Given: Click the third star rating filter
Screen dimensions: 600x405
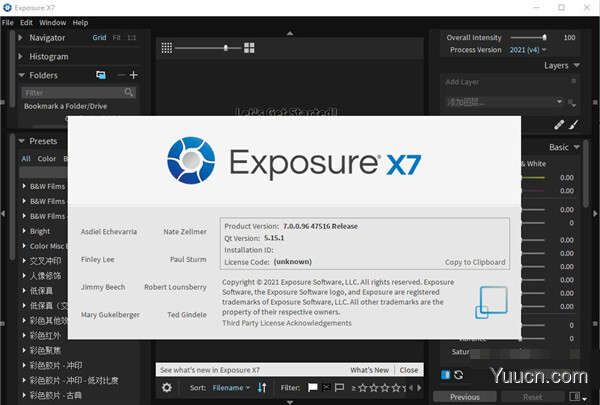Looking at the screenshot, I should [x=385, y=388].
